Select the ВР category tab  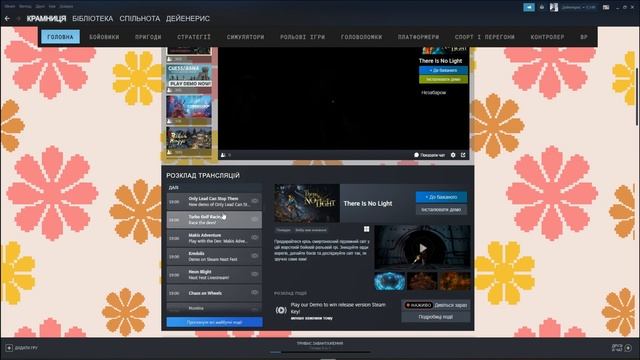pyautogui.click(x=584, y=37)
